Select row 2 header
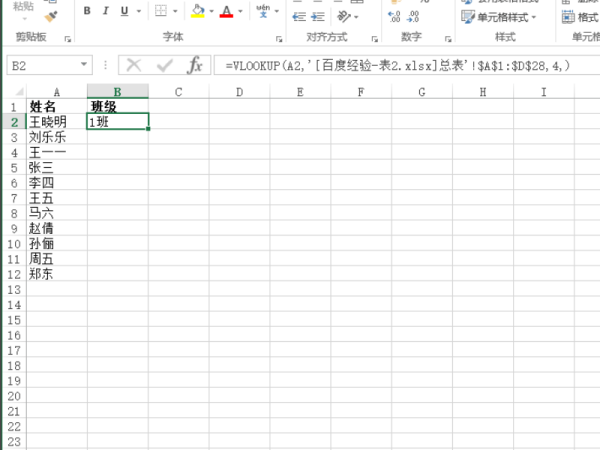 click(x=14, y=122)
